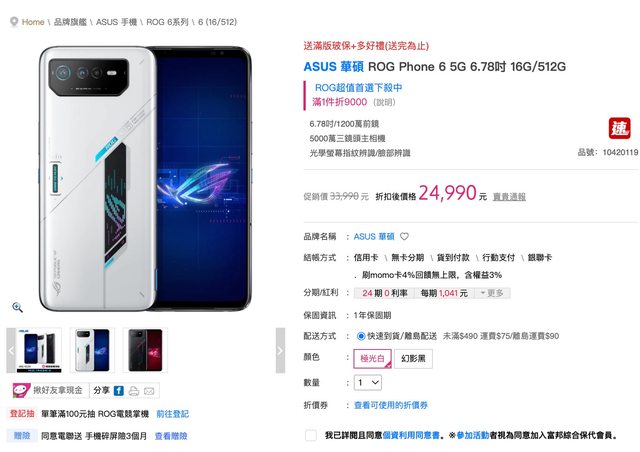The height and width of the screenshot is (452, 640).
Task: Tick the personal data consent checkbox
Action: click(x=311, y=435)
